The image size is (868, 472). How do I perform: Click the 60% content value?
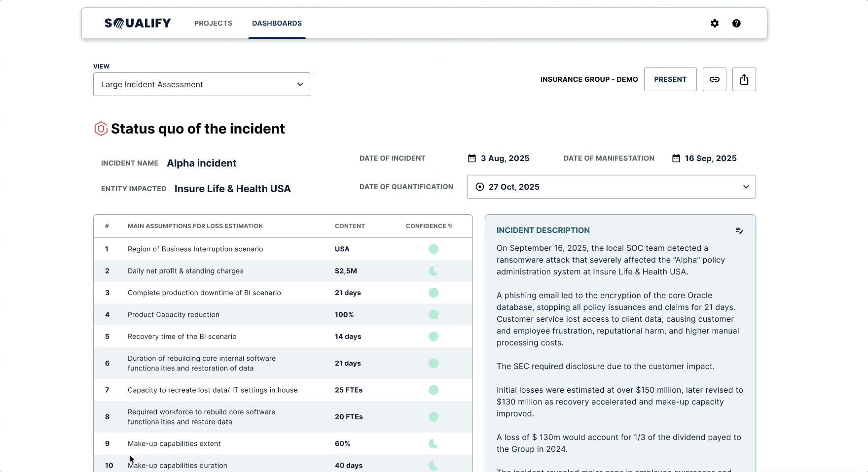342,443
